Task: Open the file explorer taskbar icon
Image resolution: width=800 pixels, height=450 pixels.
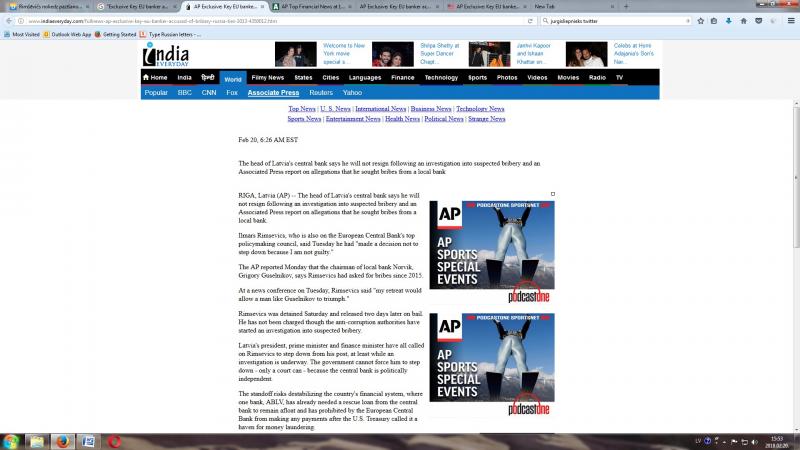Action: click(x=36, y=440)
